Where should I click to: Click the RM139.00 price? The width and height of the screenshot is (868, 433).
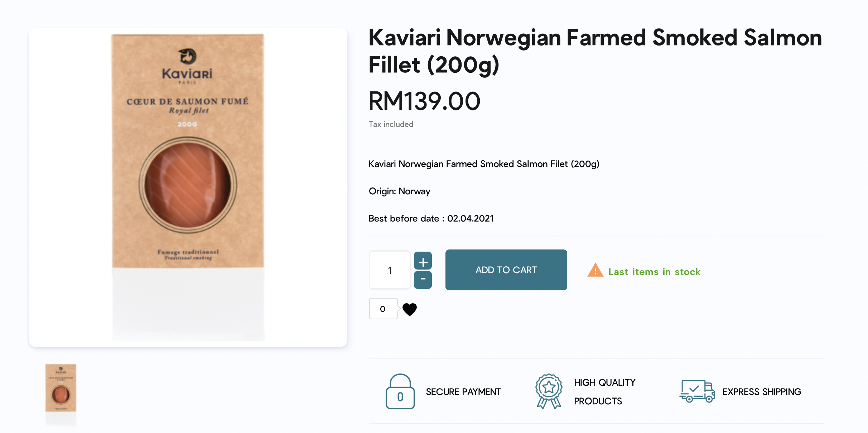424,101
